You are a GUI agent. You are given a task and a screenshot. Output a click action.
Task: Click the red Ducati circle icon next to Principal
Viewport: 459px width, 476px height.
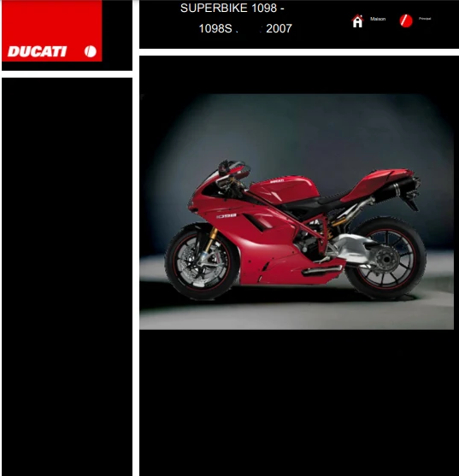406,21
